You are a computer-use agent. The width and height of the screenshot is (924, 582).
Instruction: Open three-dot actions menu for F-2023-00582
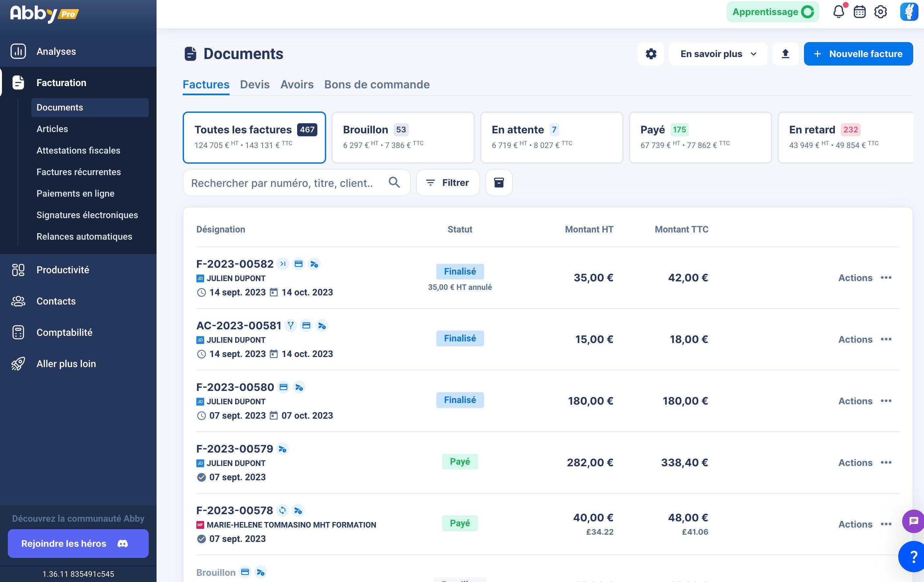886,277
